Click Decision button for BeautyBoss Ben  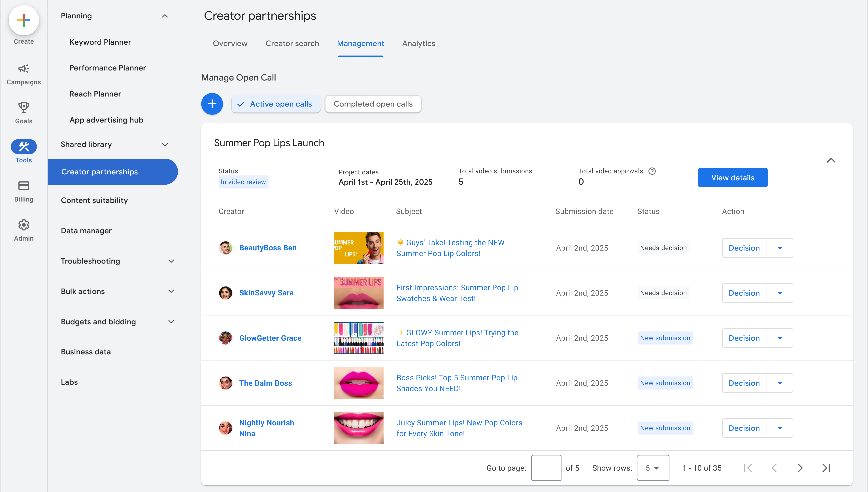744,248
